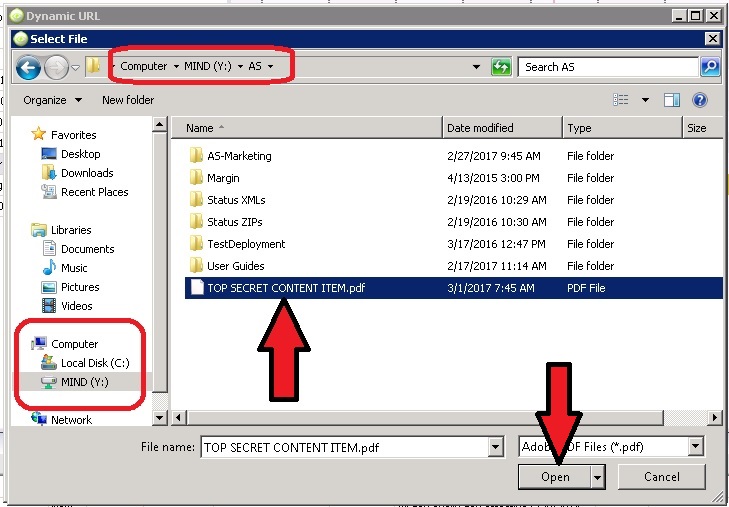Click the User Guides folder icon
This screenshot has height=507, width=729.
coord(196,266)
